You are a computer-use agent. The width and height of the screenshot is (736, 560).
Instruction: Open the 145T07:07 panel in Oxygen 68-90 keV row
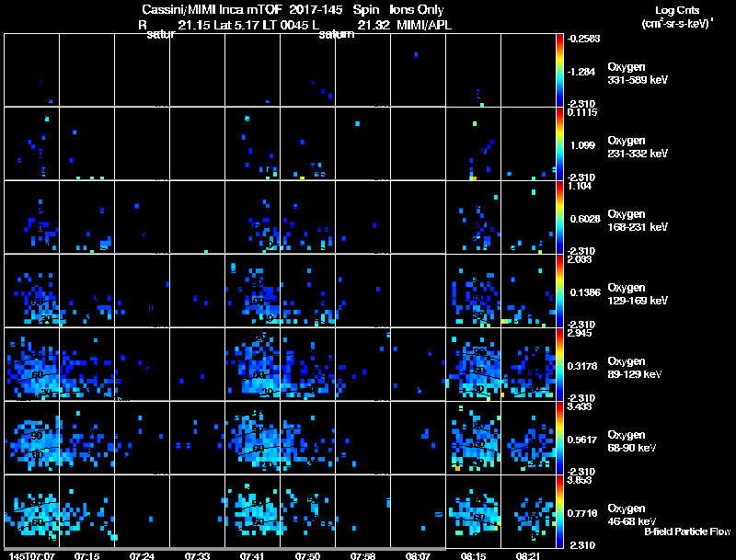(x=31, y=438)
